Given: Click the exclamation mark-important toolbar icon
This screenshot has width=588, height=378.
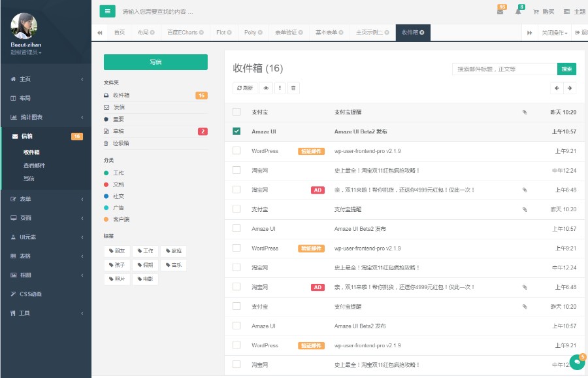Looking at the screenshot, I should (280, 88).
